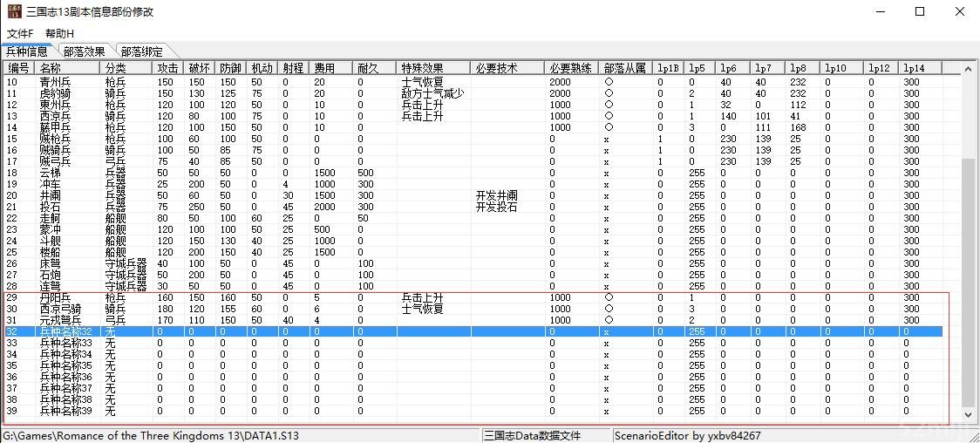980x443 pixels.
Task: Select the 虎豹骑 row
Action: pos(56,93)
